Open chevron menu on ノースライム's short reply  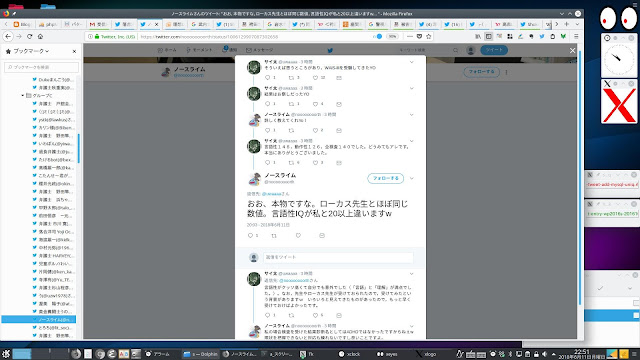pyautogui.click(x=411, y=115)
